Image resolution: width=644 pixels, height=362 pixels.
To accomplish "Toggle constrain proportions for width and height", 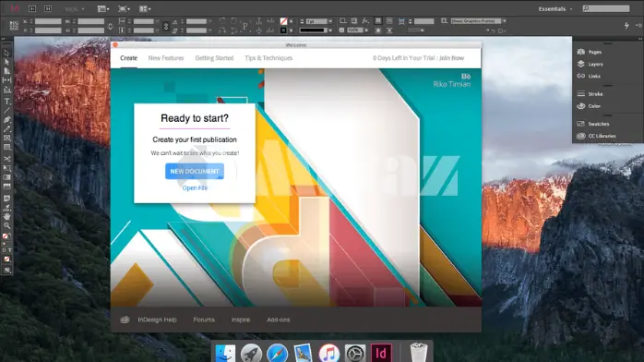I will (x=110, y=26).
